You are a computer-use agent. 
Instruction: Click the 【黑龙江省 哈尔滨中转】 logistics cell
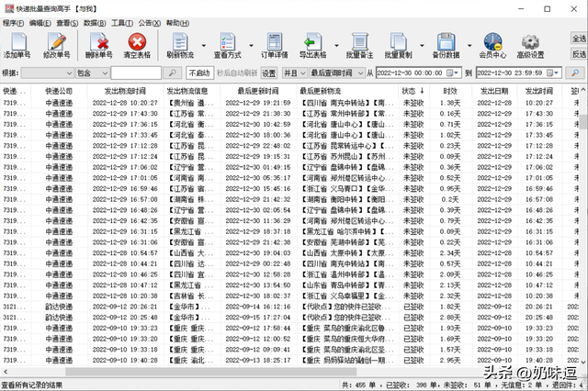click(346, 232)
